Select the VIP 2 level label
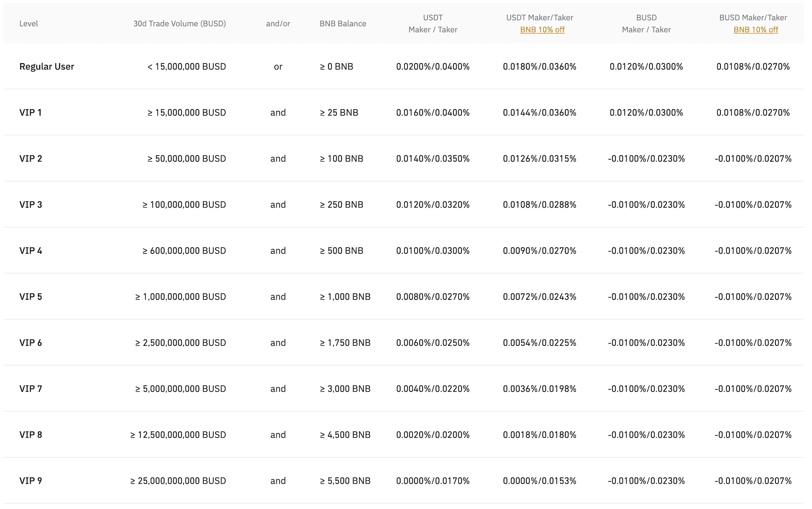Image resolution: width=812 pixels, height=509 pixels. coord(31,159)
